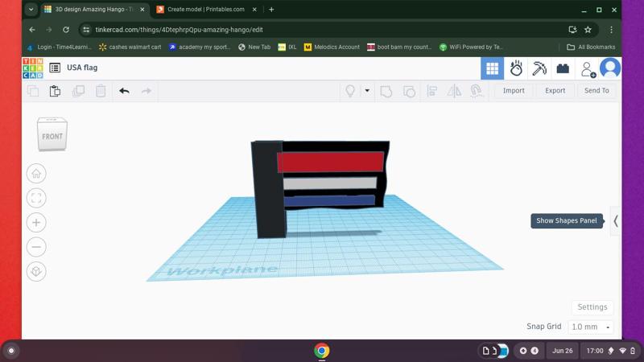Image resolution: width=644 pixels, height=362 pixels.
Task: Toggle orthographic perspective view cube icon
Action: coord(36,271)
